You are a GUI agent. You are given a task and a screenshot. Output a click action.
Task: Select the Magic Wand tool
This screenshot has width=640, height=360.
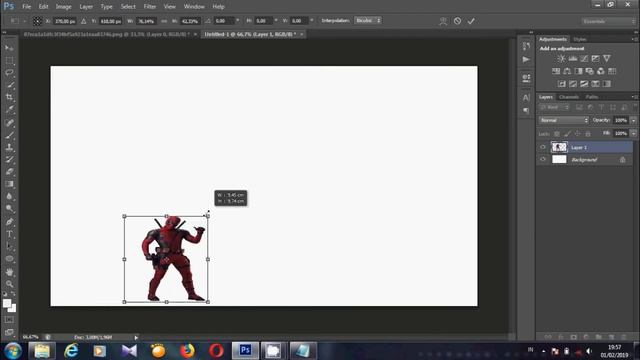coord(9,85)
